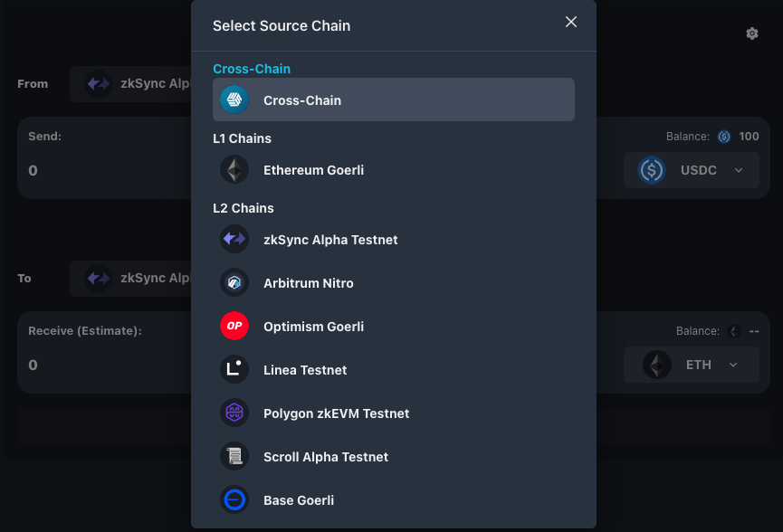Expand the USDC token dropdown
Screen dimensions: 783x532
[692, 170]
